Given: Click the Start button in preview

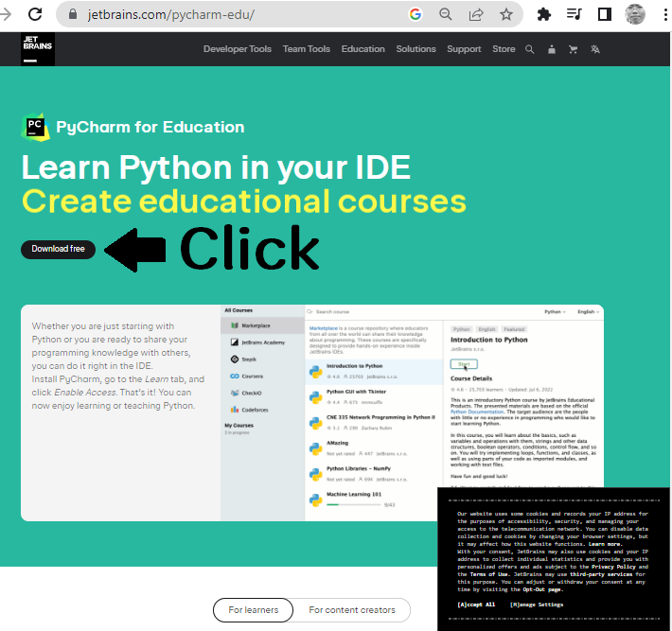Looking at the screenshot, I should (x=464, y=364).
